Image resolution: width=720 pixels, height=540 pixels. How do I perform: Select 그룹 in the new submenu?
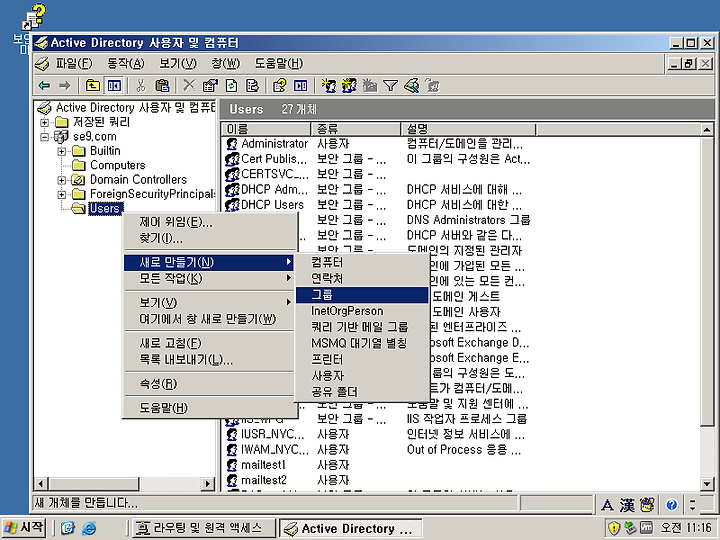pos(362,295)
